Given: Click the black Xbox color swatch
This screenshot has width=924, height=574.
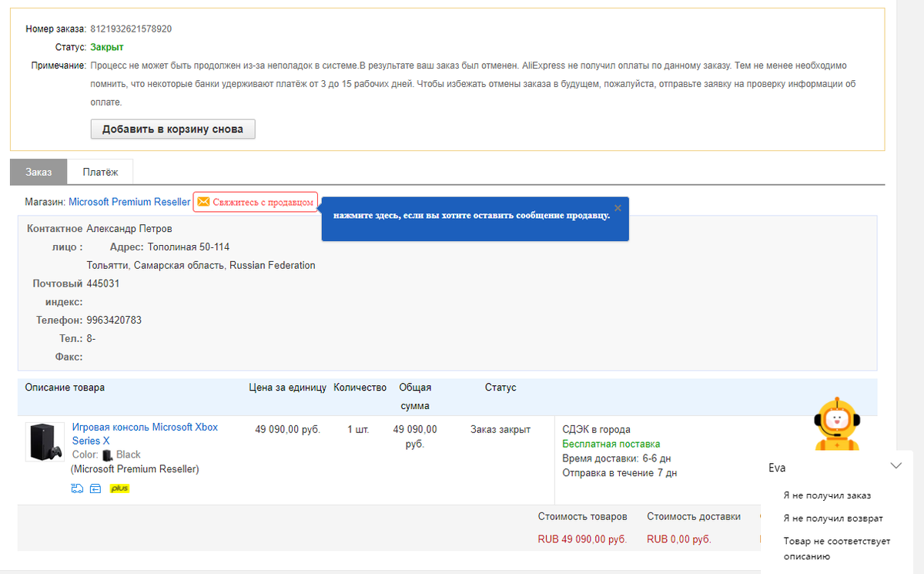Looking at the screenshot, I should tap(107, 455).
